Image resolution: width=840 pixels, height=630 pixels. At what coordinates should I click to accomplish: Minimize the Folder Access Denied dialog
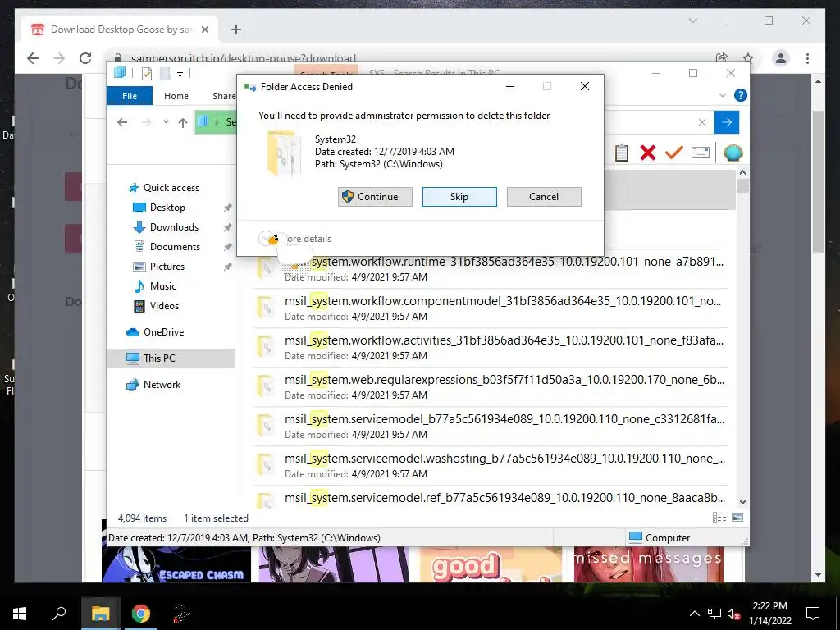pyautogui.click(x=510, y=86)
